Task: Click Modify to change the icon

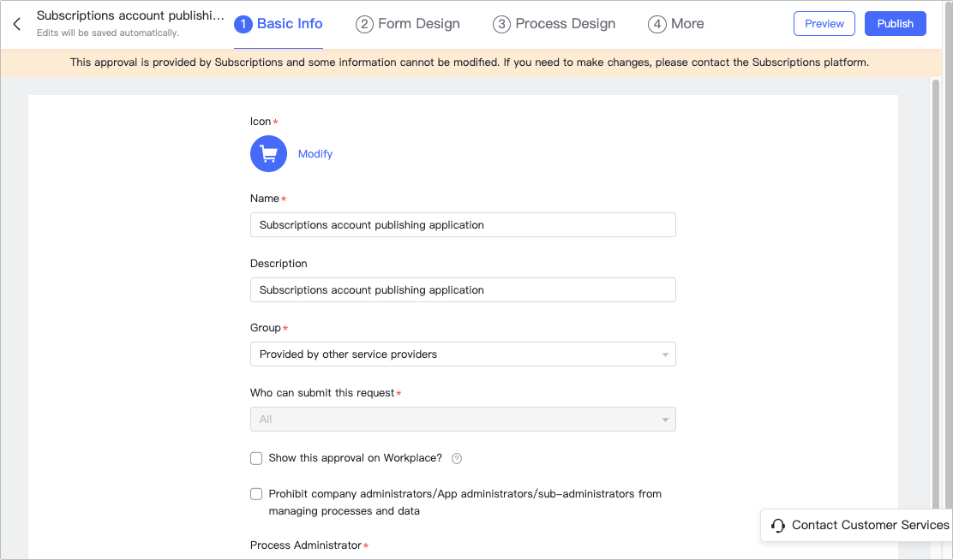Action: click(x=315, y=153)
